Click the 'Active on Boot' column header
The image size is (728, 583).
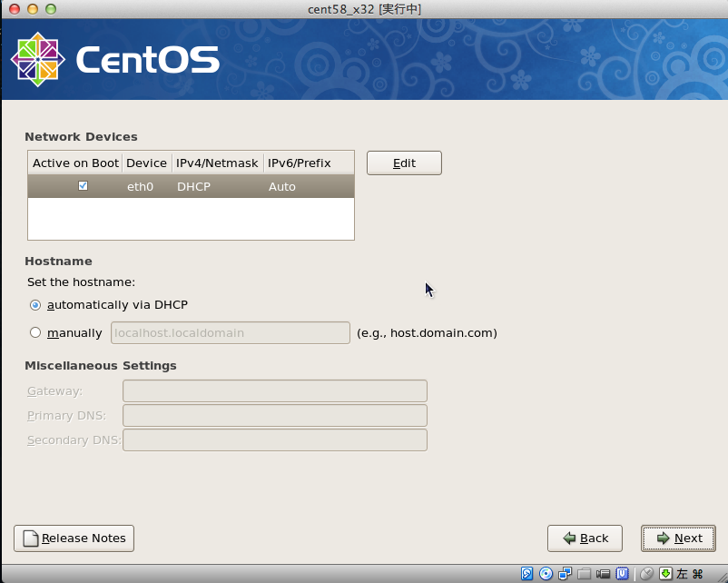pyautogui.click(x=75, y=163)
